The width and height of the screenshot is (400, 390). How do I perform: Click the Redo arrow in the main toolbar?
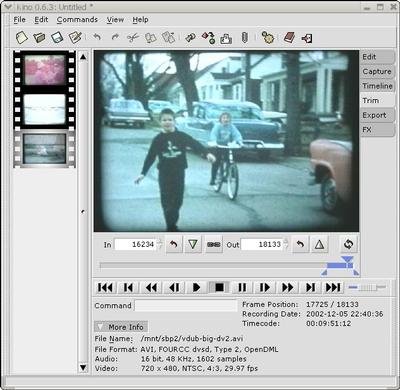[115, 37]
